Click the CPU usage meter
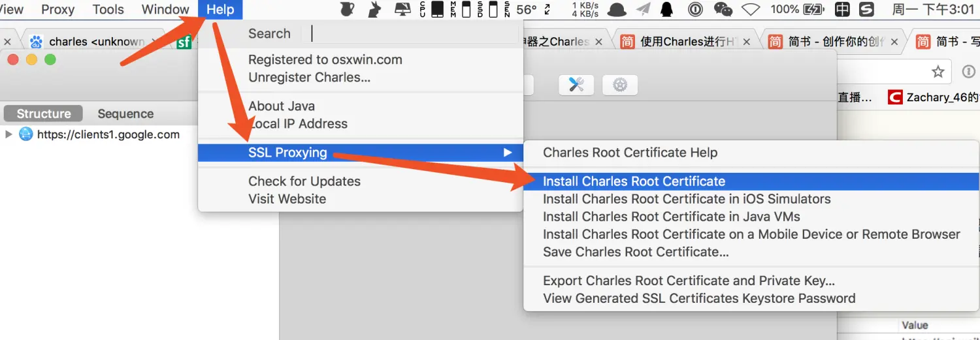This screenshot has height=340, width=980. 432,9
